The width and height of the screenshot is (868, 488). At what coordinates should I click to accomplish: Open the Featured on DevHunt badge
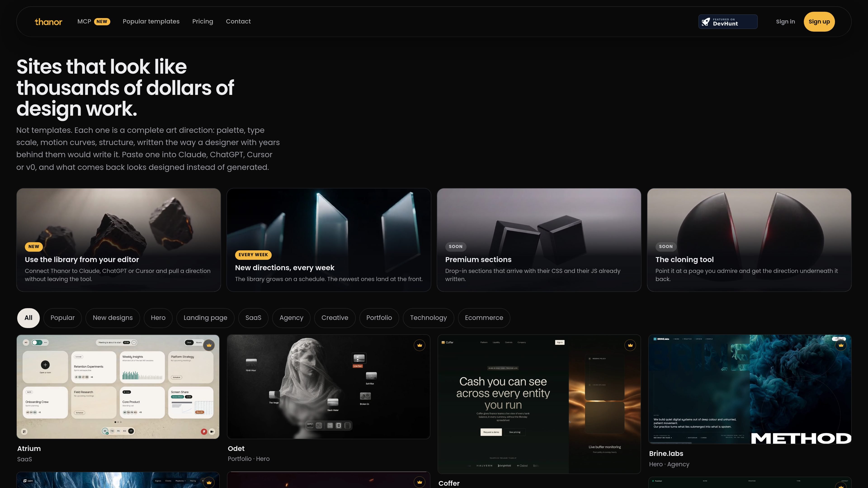[x=728, y=22]
